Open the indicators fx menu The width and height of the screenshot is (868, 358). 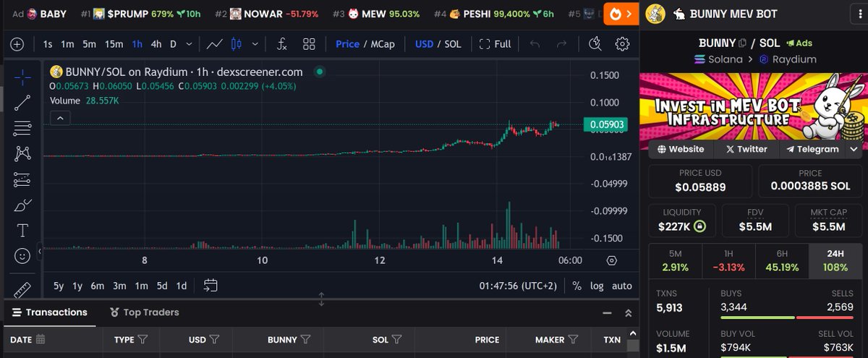tap(283, 44)
